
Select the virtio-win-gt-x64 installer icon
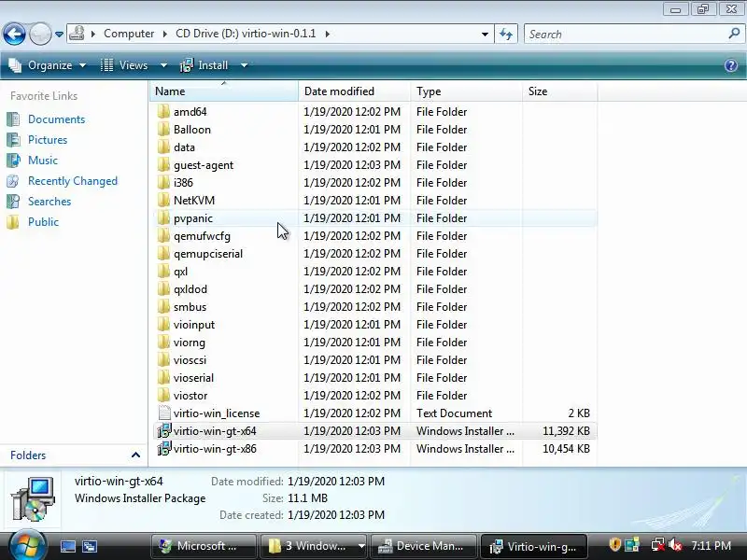pyautogui.click(x=164, y=431)
